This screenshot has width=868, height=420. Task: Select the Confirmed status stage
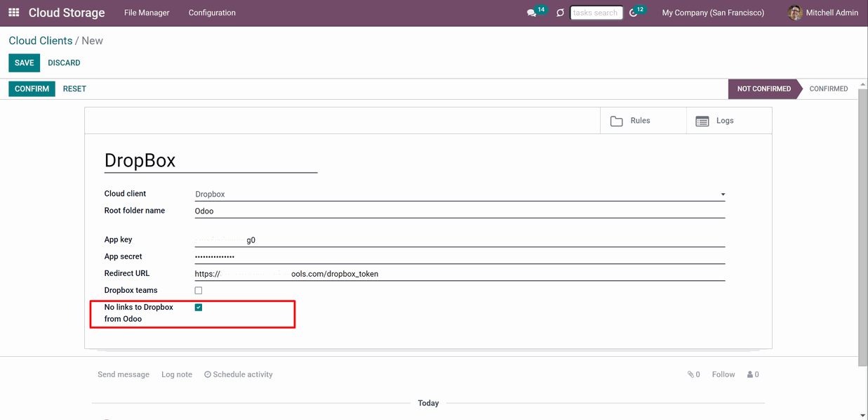[829, 89]
